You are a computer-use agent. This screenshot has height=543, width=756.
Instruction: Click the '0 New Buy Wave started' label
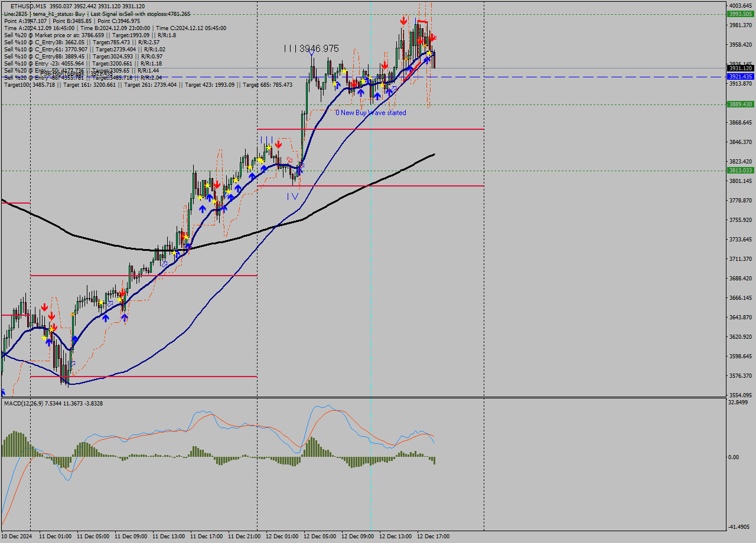(371, 112)
